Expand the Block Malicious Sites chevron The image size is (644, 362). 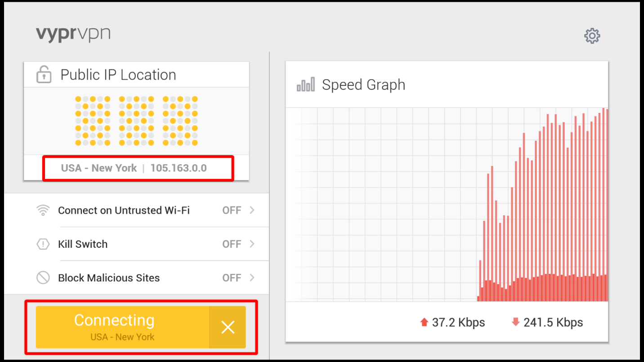pos(252,277)
